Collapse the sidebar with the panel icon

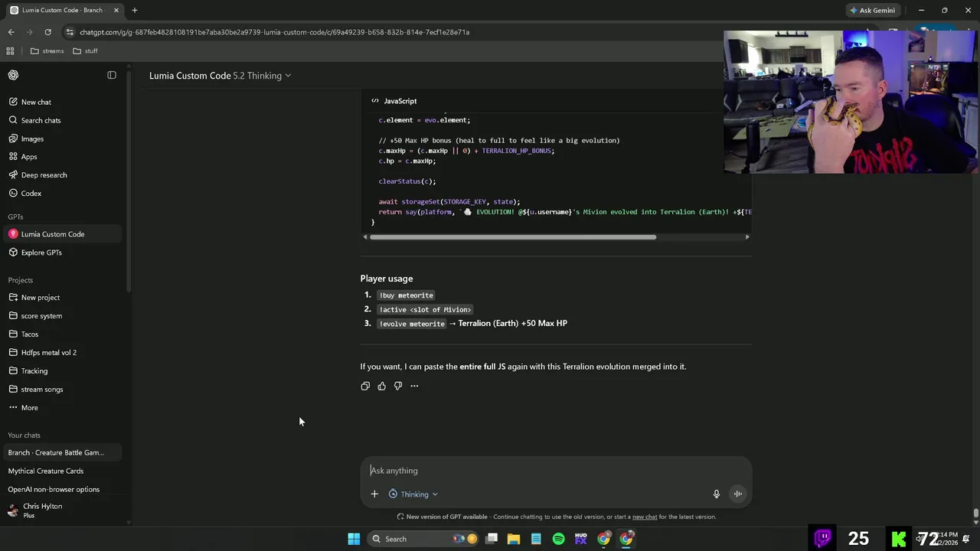[x=112, y=75]
